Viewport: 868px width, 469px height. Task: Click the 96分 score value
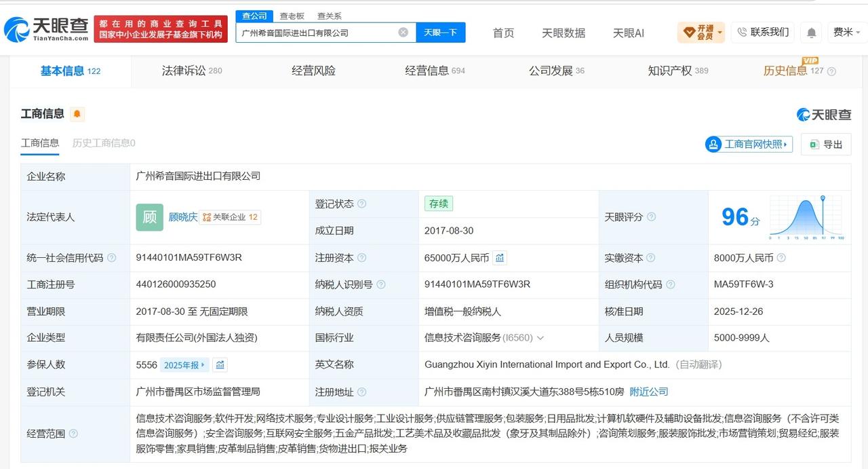click(x=741, y=217)
